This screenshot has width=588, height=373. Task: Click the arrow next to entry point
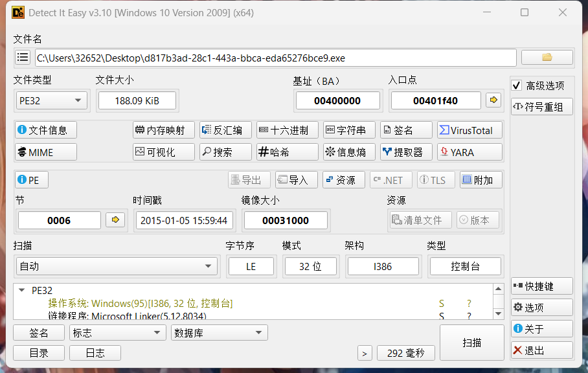coord(494,100)
